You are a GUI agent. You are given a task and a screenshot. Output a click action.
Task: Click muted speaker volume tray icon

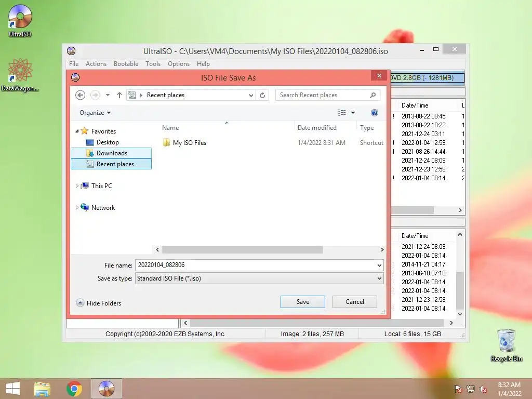(x=483, y=389)
